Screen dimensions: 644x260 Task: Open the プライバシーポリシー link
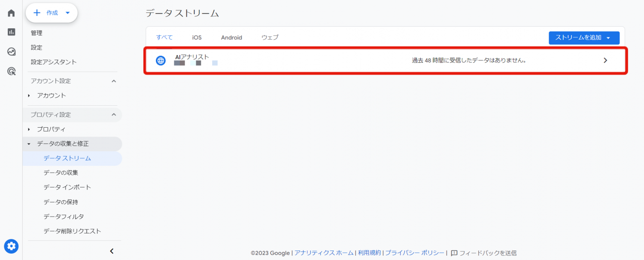(x=415, y=253)
